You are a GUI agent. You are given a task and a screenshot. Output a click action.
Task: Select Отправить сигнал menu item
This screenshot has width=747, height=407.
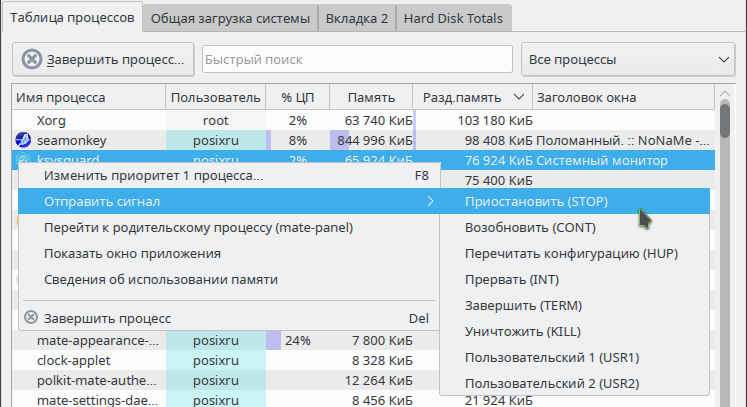229,201
